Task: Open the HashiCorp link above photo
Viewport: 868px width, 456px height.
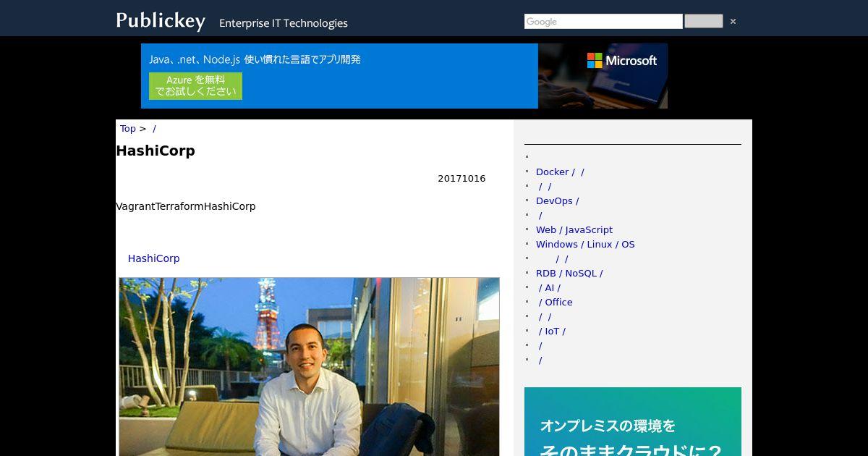Action: 153,258
